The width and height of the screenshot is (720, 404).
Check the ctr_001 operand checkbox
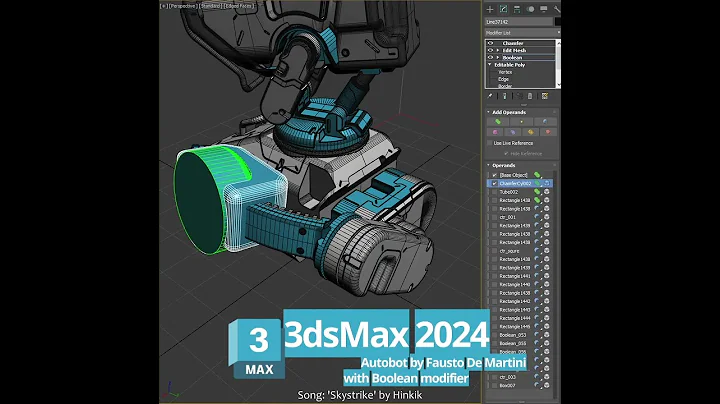point(495,217)
